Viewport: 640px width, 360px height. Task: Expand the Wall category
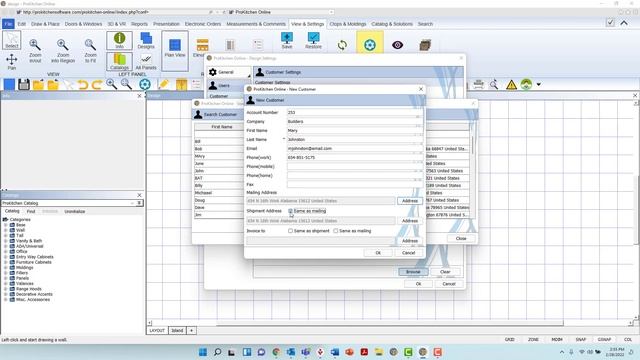pos(6,230)
